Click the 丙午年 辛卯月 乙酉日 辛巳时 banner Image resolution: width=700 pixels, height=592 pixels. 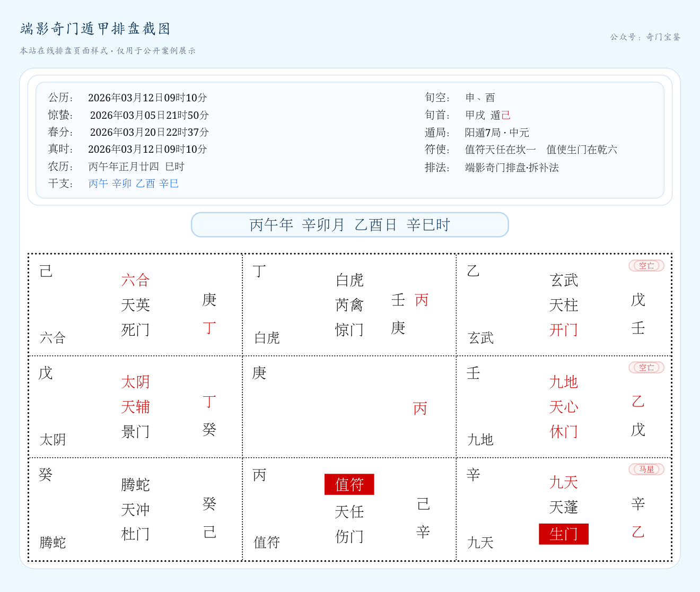pos(350,225)
